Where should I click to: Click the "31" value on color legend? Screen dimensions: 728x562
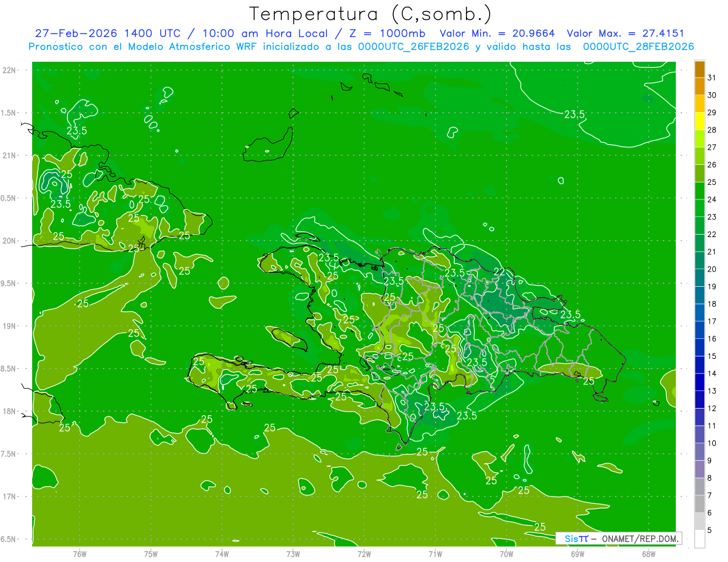(x=712, y=77)
